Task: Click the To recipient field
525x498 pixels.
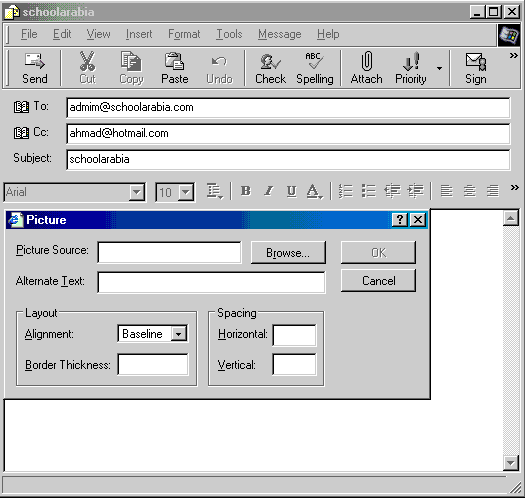Action: (x=288, y=108)
